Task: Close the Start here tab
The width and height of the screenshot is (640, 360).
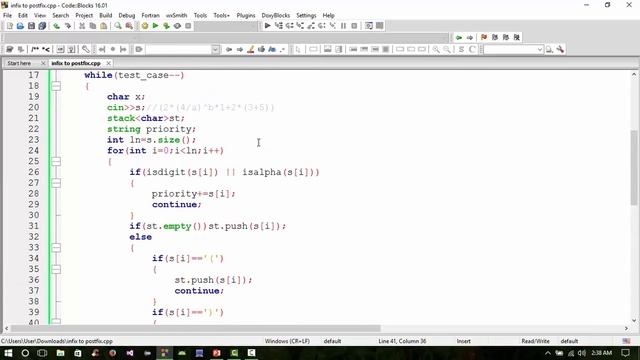Action: point(43,63)
